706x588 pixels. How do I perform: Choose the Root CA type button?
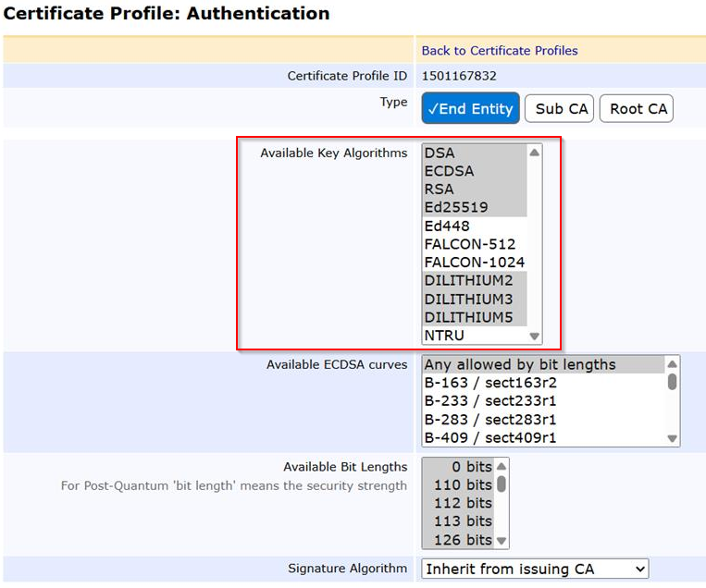click(638, 109)
